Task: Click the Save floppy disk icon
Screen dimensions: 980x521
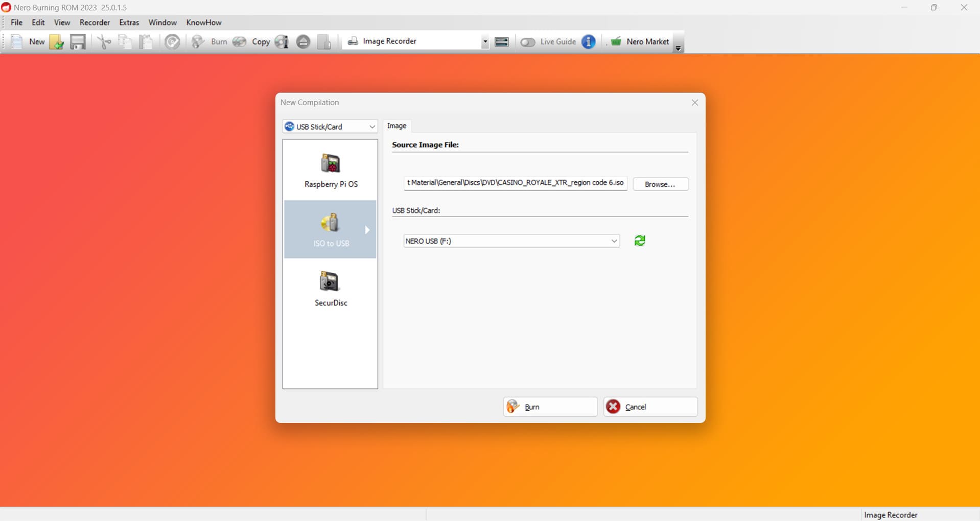Action: pyautogui.click(x=78, y=41)
